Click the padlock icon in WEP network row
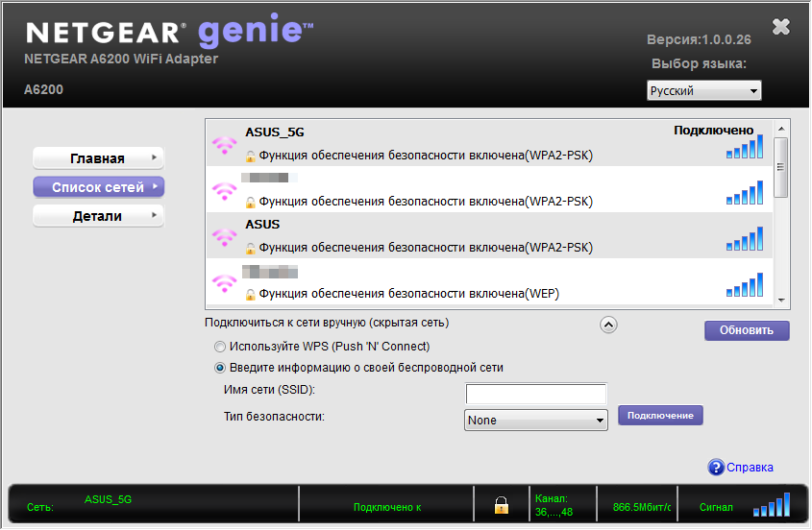The width and height of the screenshot is (812, 530). pyautogui.click(x=250, y=294)
